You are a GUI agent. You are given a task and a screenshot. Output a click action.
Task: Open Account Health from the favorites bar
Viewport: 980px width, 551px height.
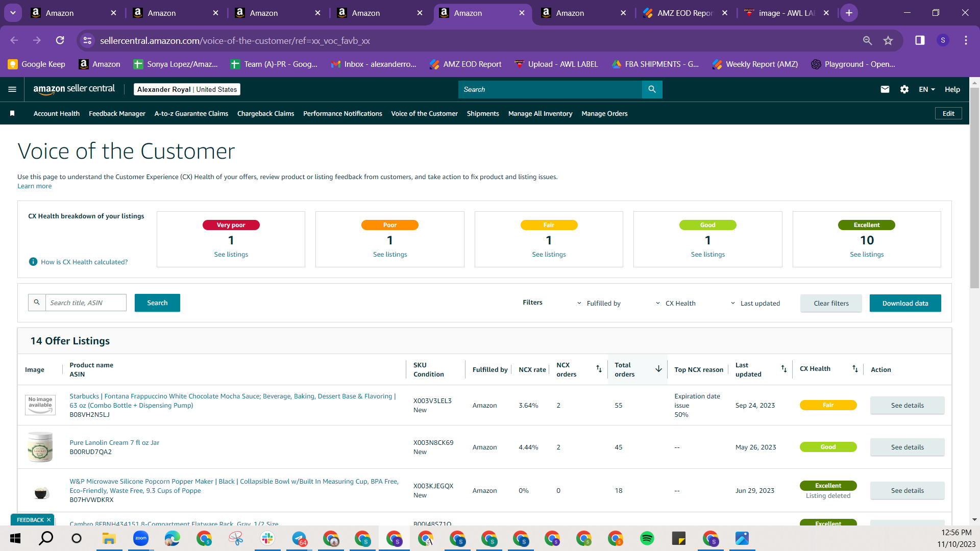(57, 113)
